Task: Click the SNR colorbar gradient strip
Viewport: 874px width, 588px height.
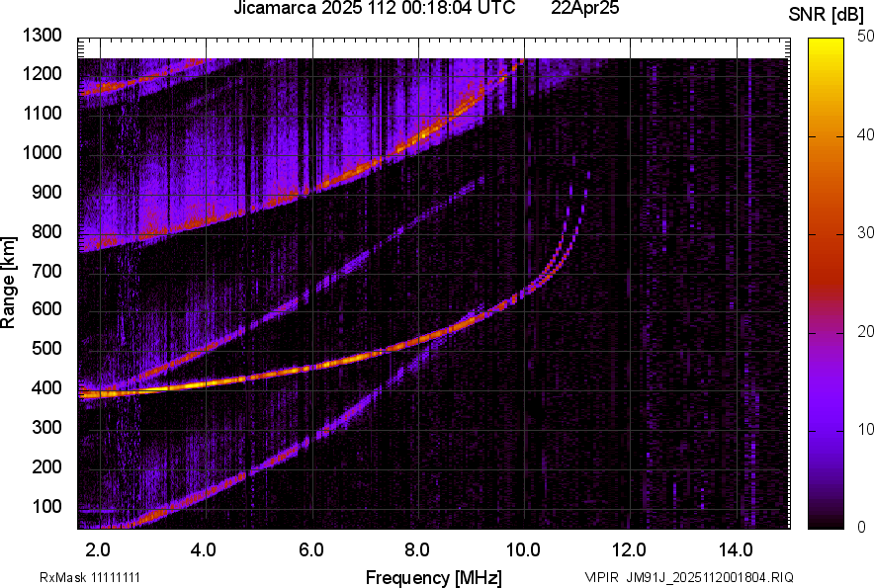Action: click(826, 284)
